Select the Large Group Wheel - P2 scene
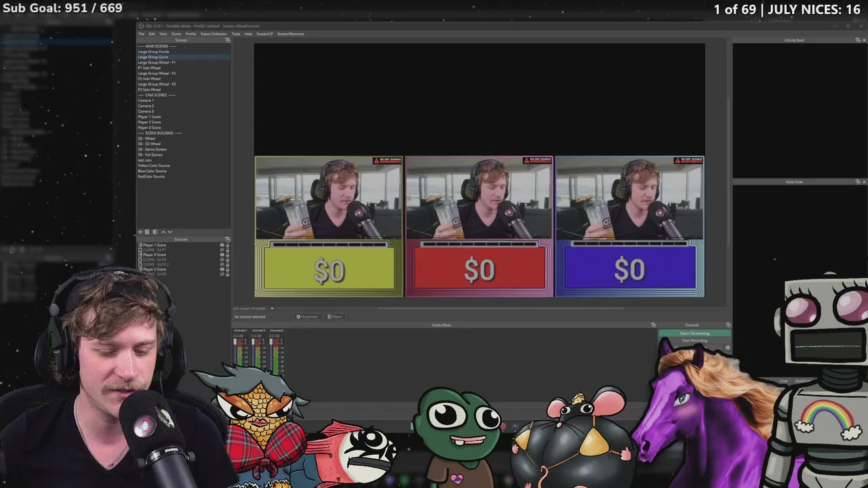Image resolution: width=868 pixels, height=488 pixels. tap(183, 73)
